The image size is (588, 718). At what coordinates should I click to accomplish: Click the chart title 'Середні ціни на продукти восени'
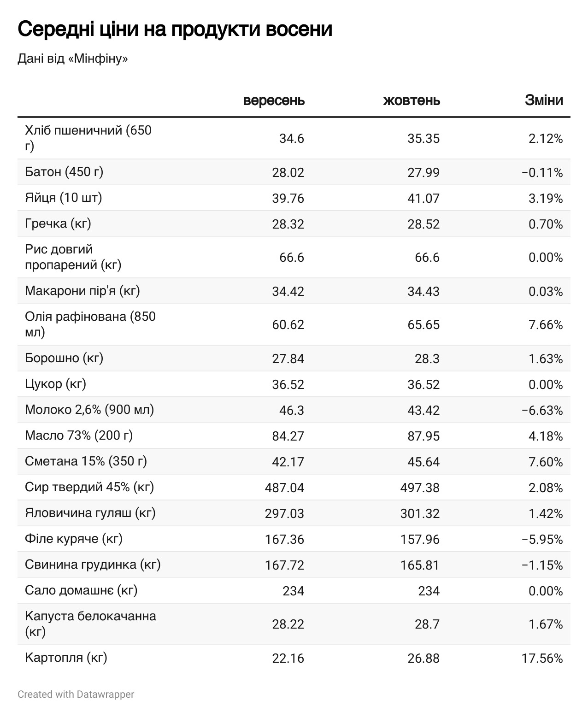175,29
